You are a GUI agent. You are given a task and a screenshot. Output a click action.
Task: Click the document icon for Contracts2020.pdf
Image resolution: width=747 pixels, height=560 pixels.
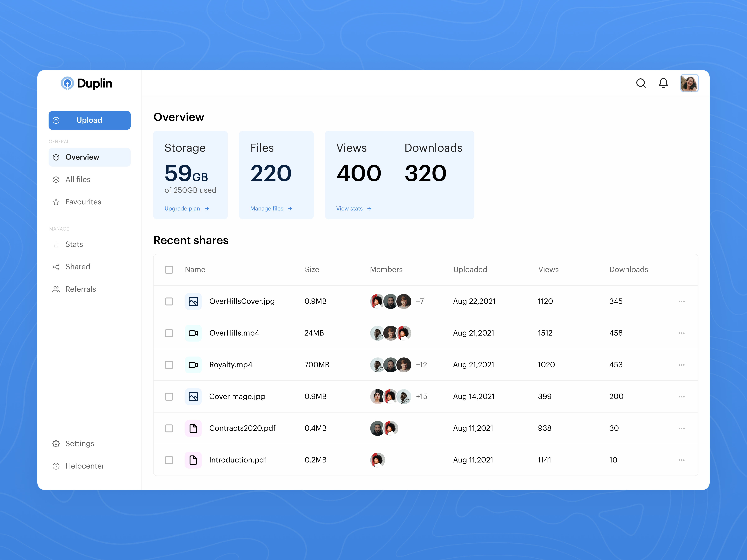click(x=193, y=428)
